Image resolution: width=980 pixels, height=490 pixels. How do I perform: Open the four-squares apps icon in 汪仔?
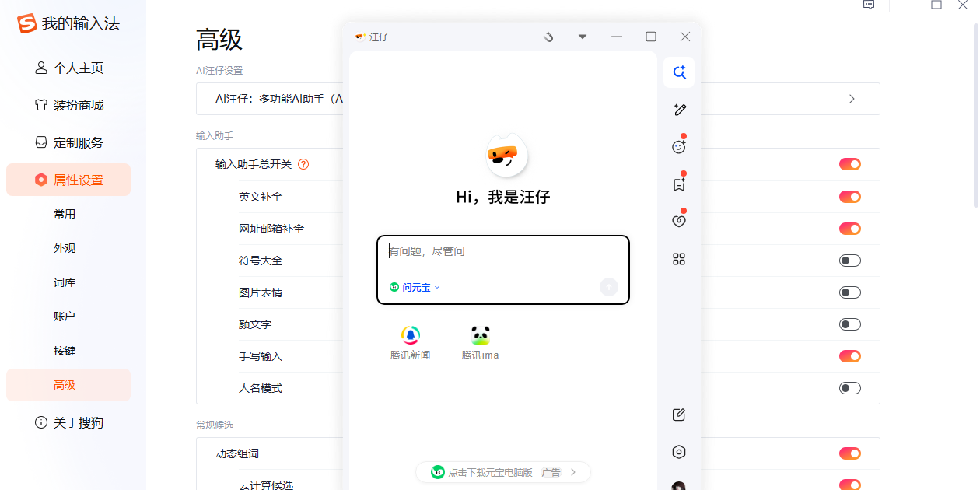tap(679, 259)
